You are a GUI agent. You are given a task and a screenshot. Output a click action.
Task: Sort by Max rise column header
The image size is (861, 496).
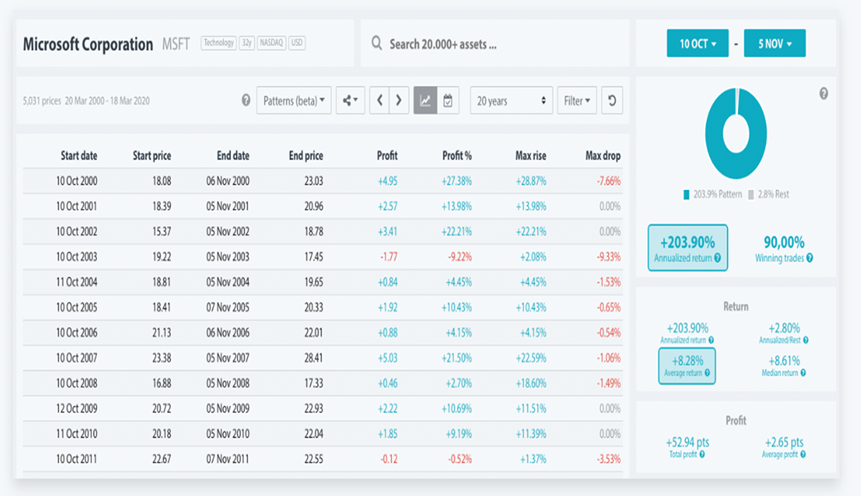point(530,155)
